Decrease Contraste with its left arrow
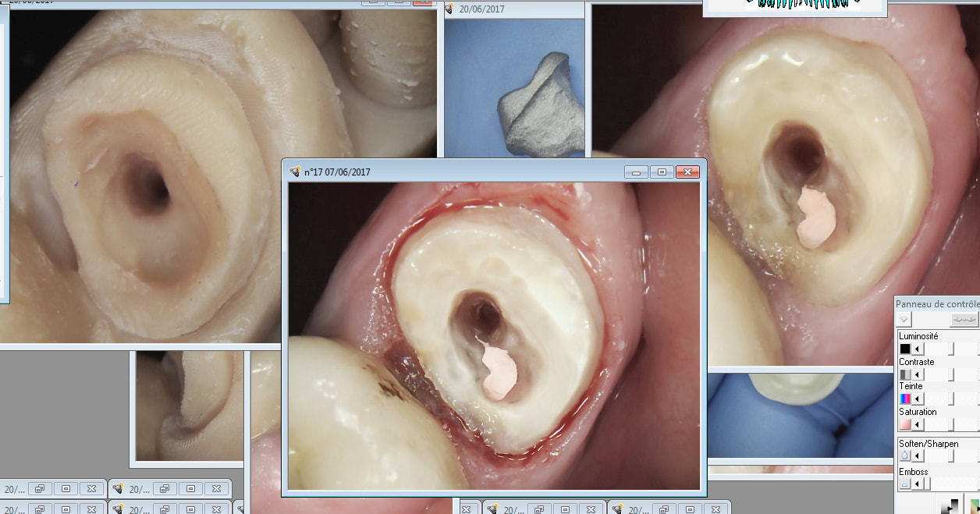The height and width of the screenshot is (514, 980). (918, 374)
